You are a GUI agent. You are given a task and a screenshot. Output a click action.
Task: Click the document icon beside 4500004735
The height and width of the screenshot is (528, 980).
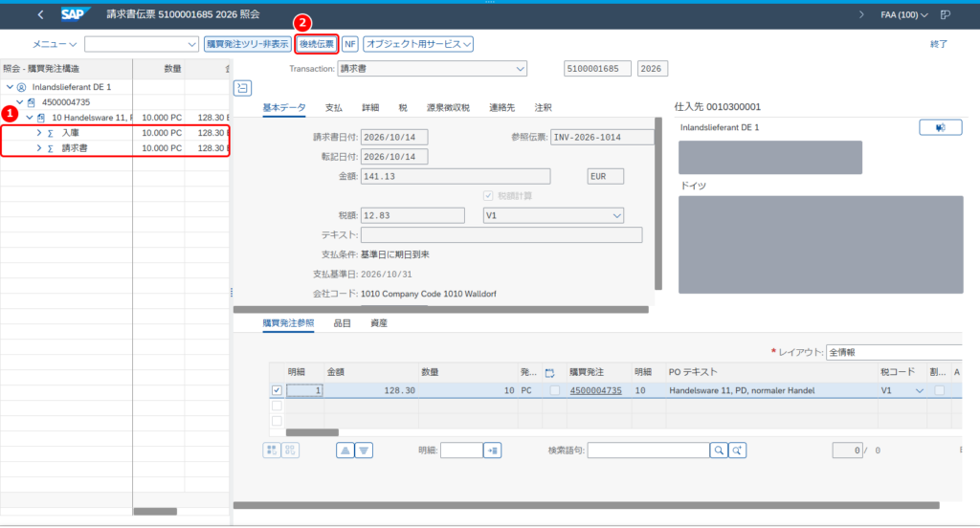coord(32,102)
